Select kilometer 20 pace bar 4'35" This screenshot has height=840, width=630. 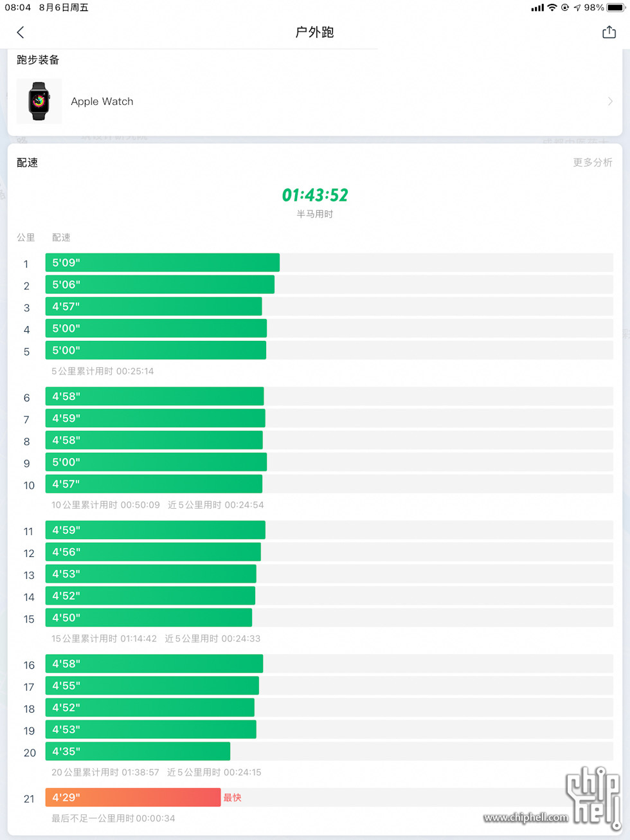(138, 751)
